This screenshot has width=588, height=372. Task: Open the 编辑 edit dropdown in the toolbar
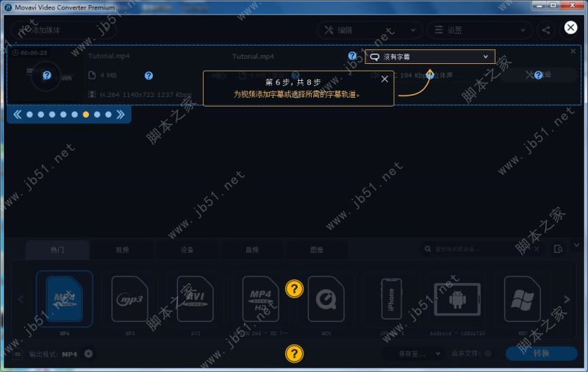coord(370,30)
